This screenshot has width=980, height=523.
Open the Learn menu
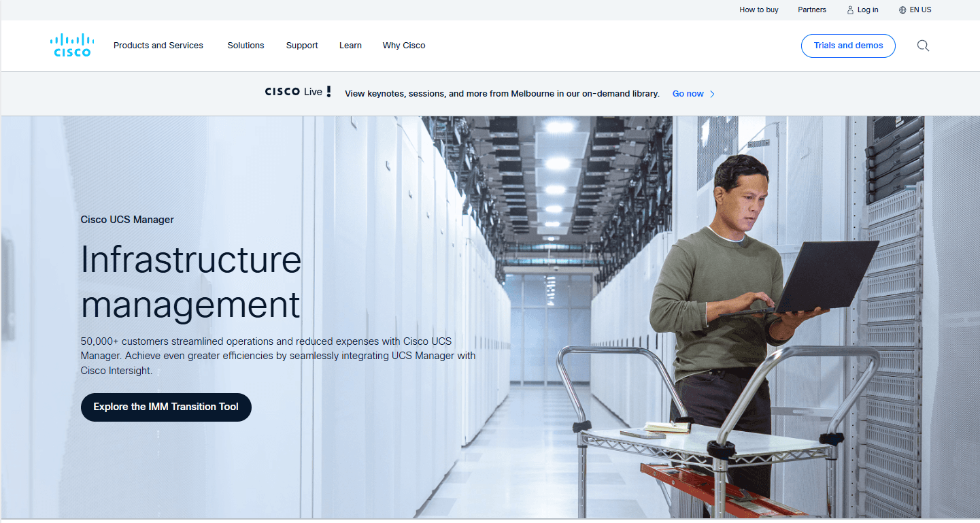point(350,46)
